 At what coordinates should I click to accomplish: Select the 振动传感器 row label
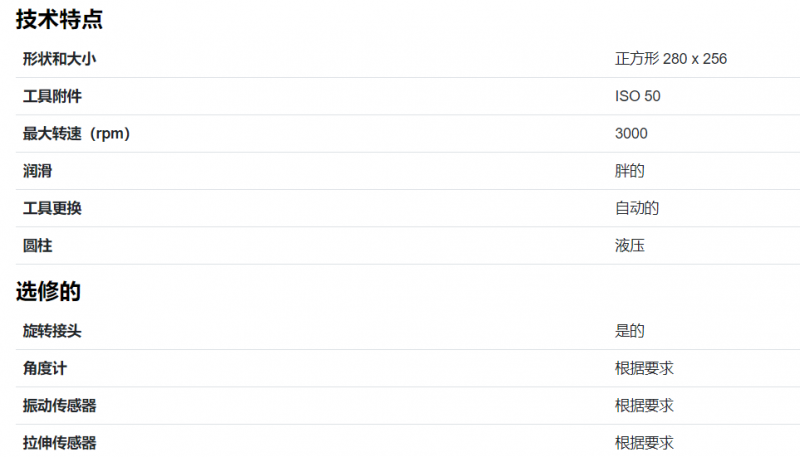tap(59, 405)
